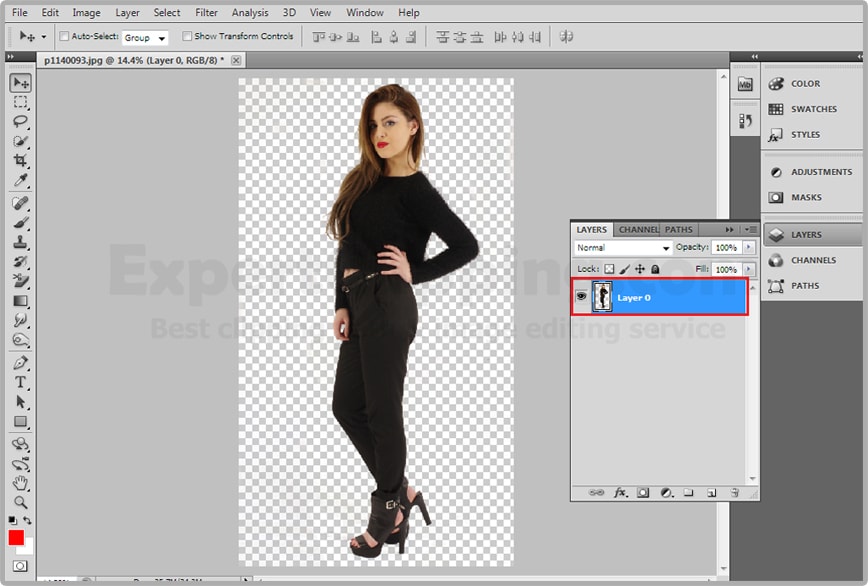The width and height of the screenshot is (868, 586).
Task: Tick the Show Transform Controls checkbox
Action: [x=188, y=37]
